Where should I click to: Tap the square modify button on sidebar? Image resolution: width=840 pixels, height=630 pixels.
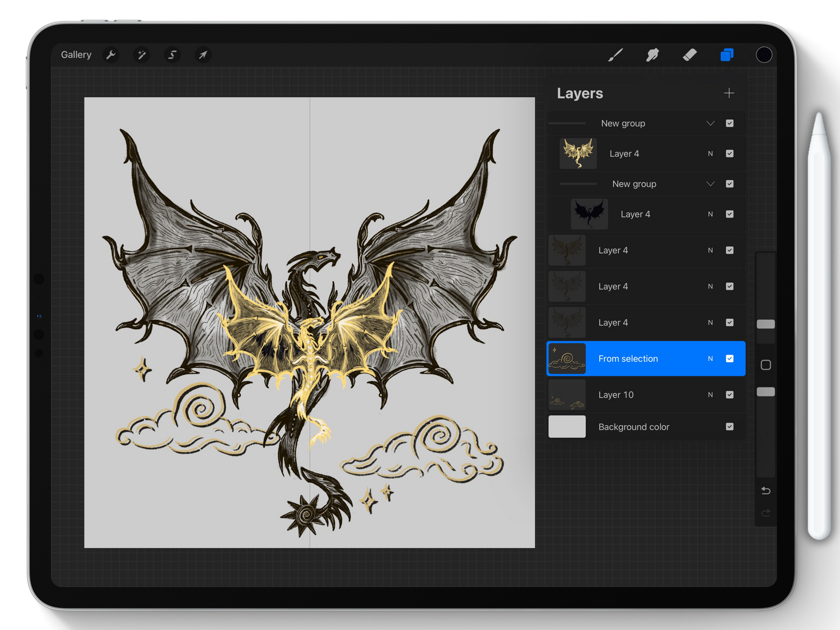(766, 365)
